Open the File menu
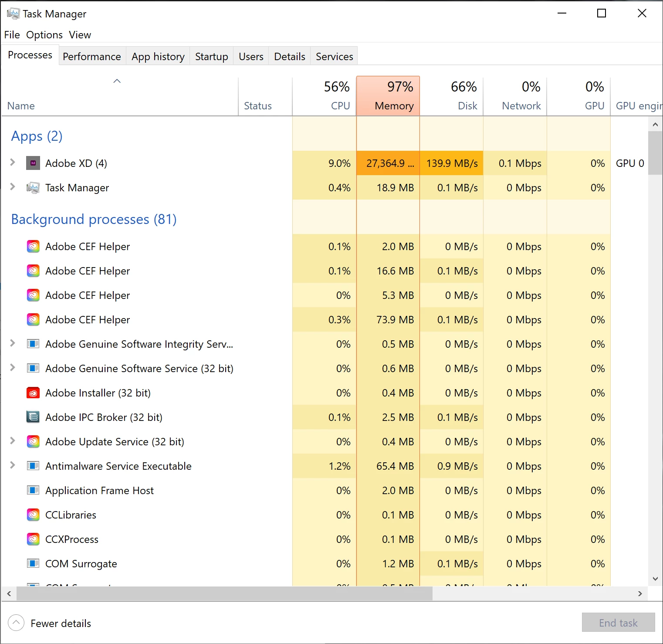663x644 pixels. pyautogui.click(x=12, y=35)
